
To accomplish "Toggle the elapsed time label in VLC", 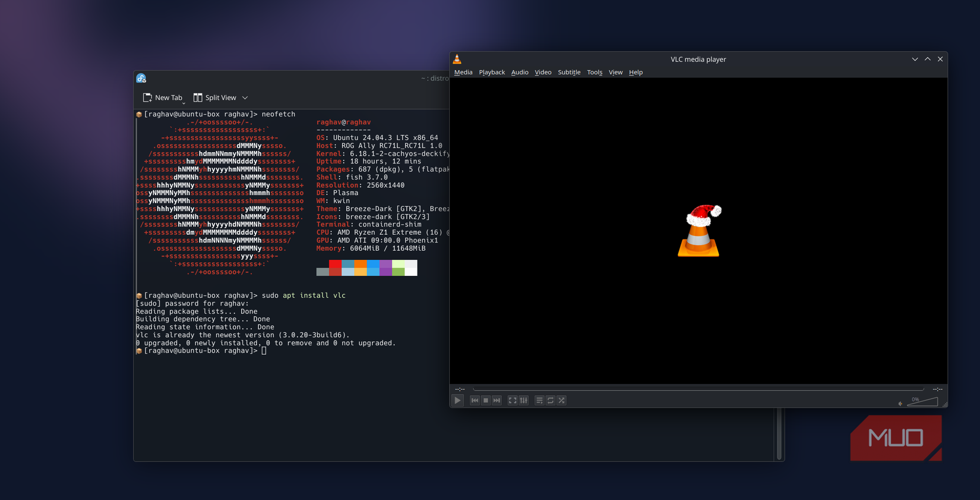I will 460,389.
